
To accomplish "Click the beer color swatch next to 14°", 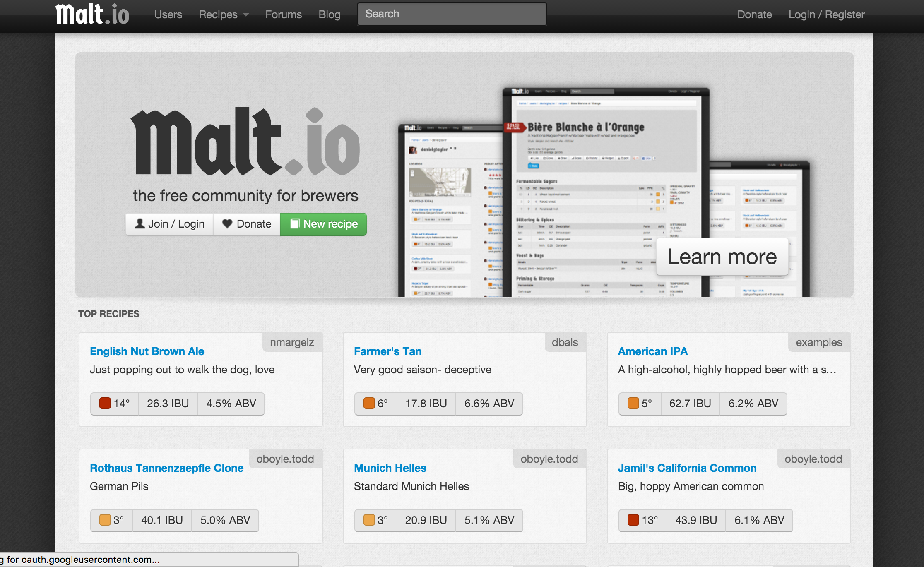I will pyautogui.click(x=105, y=404).
